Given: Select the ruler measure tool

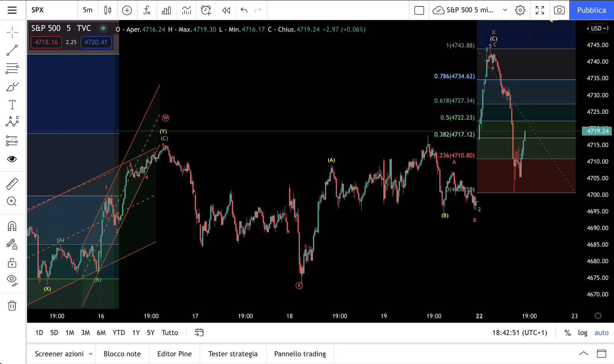Looking at the screenshot, I should pyautogui.click(x=12, y=183).
